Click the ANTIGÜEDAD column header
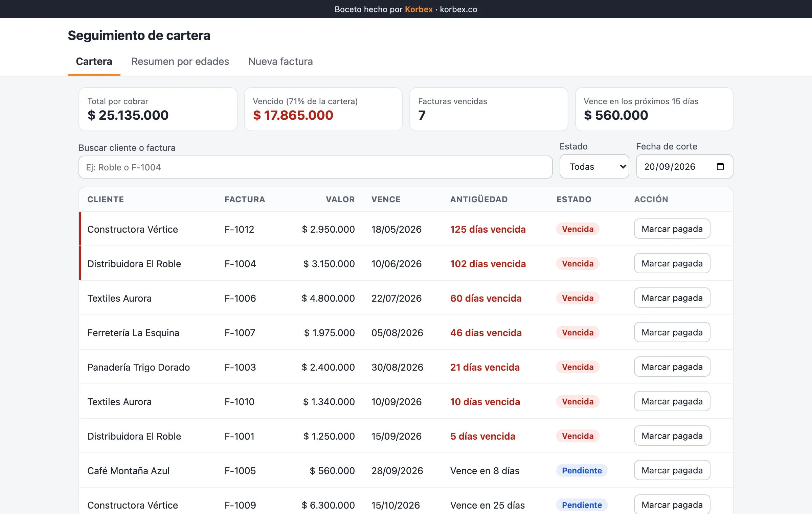The image size is (812, 514). [x=479, y=199]
